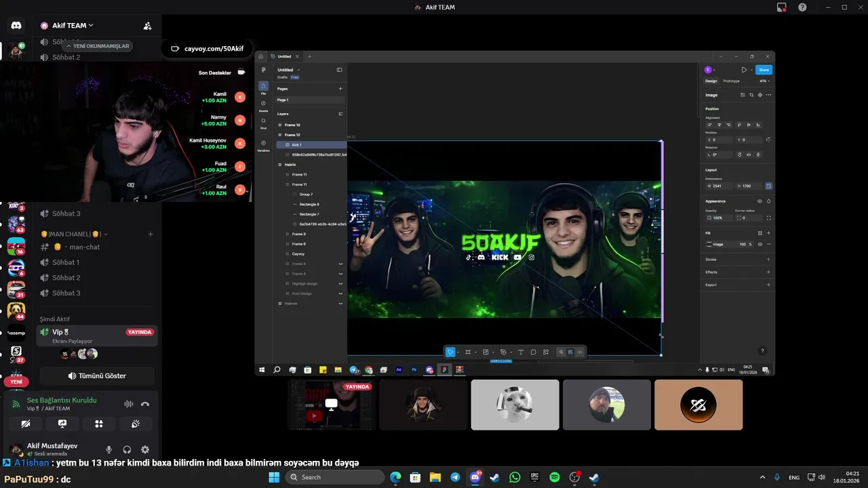Click the Opacity field showing 100%

point(717,218)
